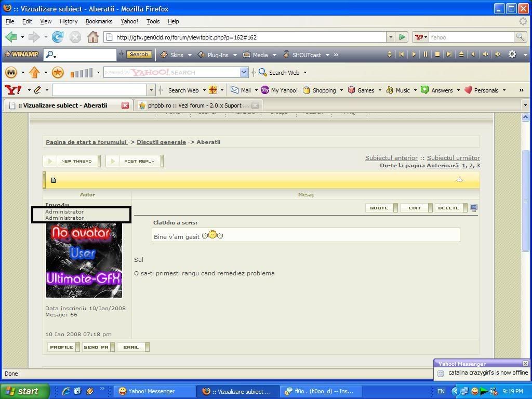Expand the Search Web dropdown arrow
532x399 pixels.
(305, 73)
